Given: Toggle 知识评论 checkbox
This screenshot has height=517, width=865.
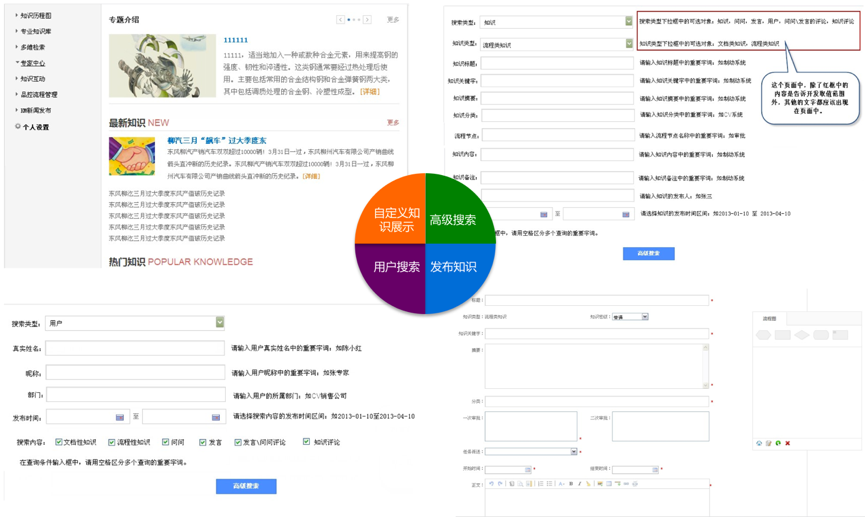Looking at the screenshot, I should (x=306, y=441).
